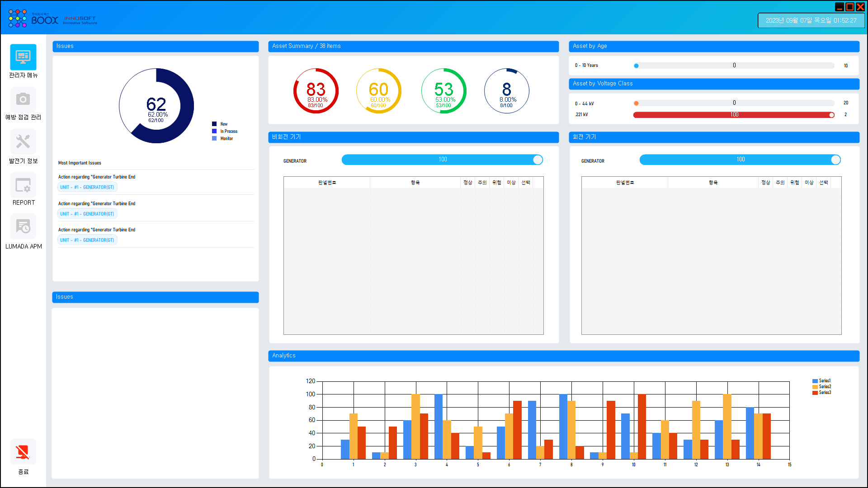
Task: Open 발전기 정보 tools icon
Action: click(x=23, y=142)
